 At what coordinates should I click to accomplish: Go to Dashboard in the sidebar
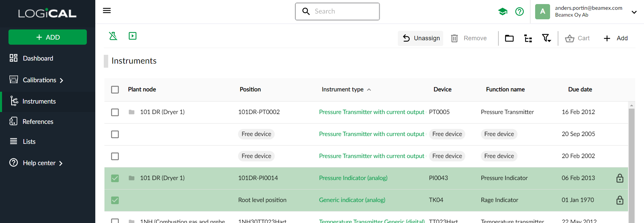point(38,58)
